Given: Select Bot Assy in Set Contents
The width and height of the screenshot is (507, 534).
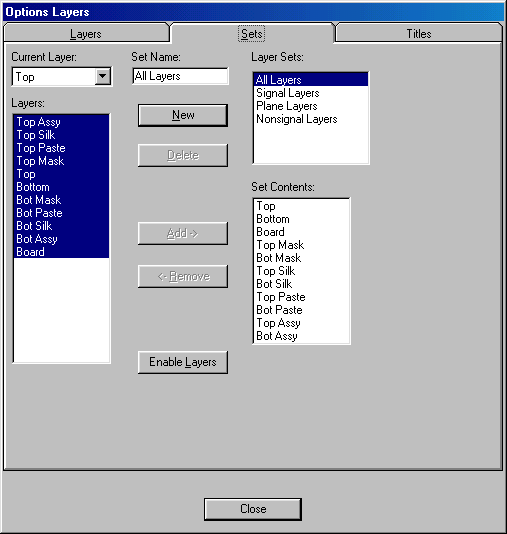Looking at the screenshot, I should pyautogui.click(x=301, y=336).
